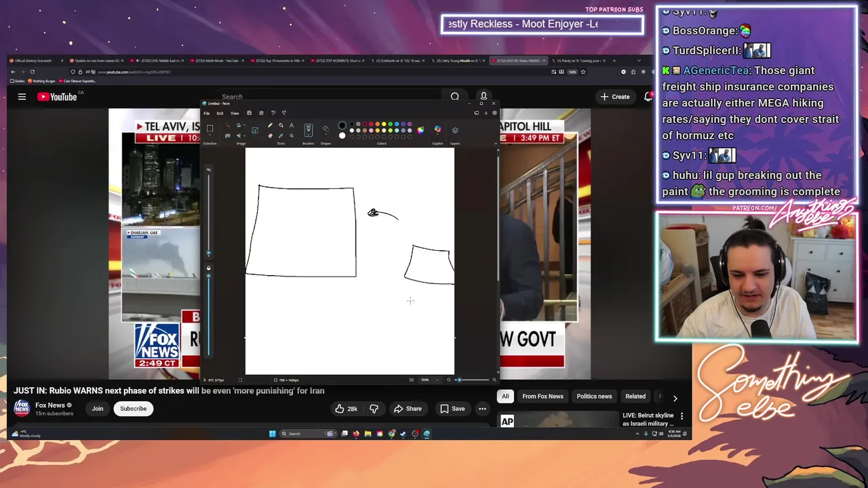The image size is (868, 488).
Task: Click the YouTube Create button
Action: point(615,97)
